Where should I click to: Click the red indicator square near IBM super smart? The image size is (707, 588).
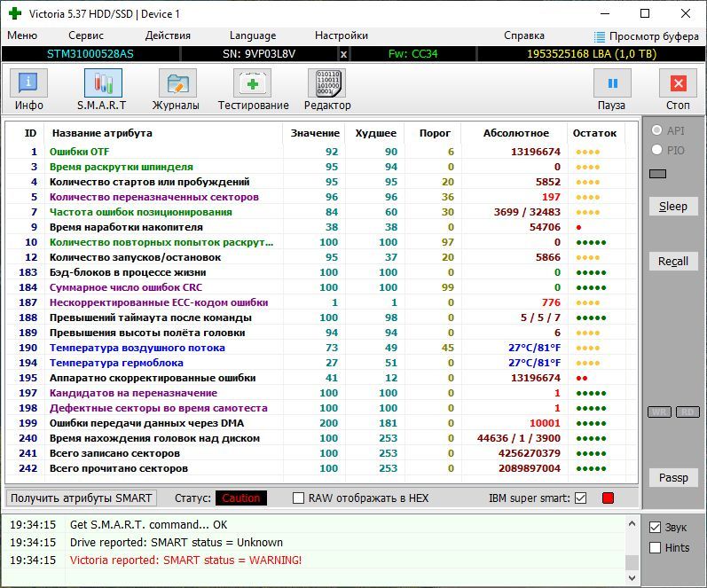point(608,498)
